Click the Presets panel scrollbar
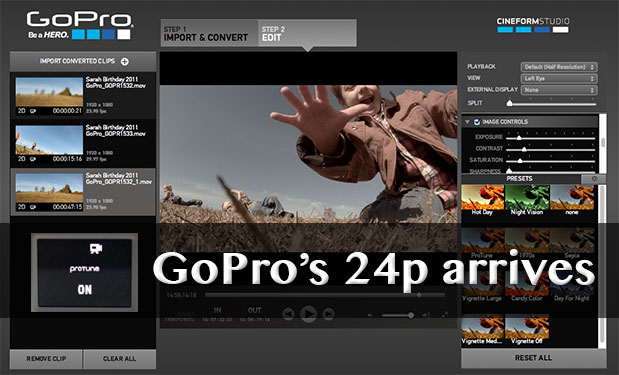 pyautogui.click(x=602, y=266)
